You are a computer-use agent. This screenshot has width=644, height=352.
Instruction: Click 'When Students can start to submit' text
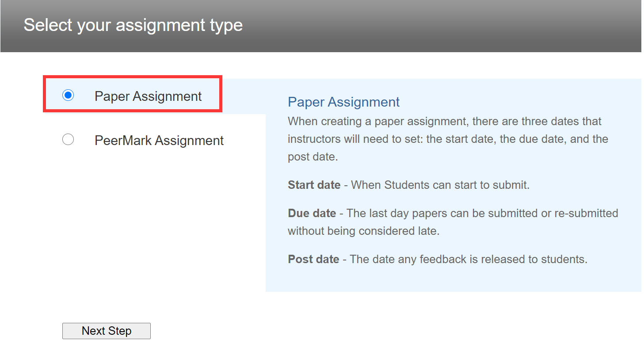click(440, 185)
